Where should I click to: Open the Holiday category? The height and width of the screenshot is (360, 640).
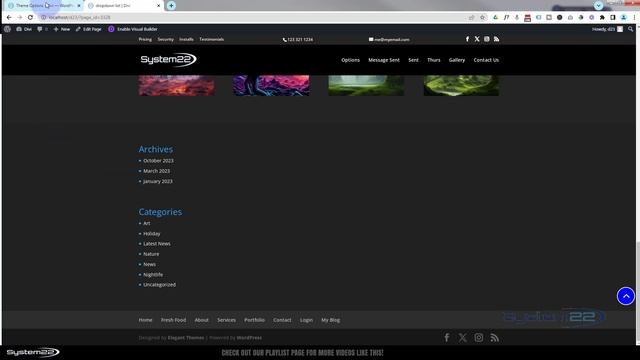point(151,233)
